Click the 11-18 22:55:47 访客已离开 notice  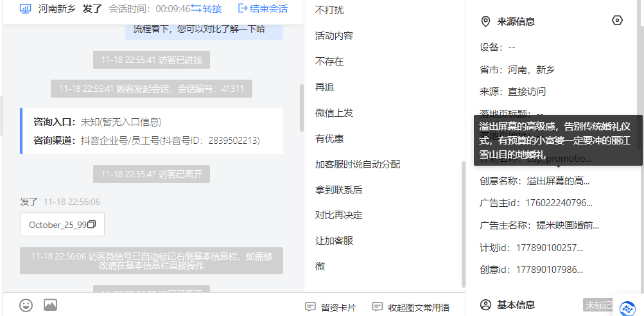152,174
